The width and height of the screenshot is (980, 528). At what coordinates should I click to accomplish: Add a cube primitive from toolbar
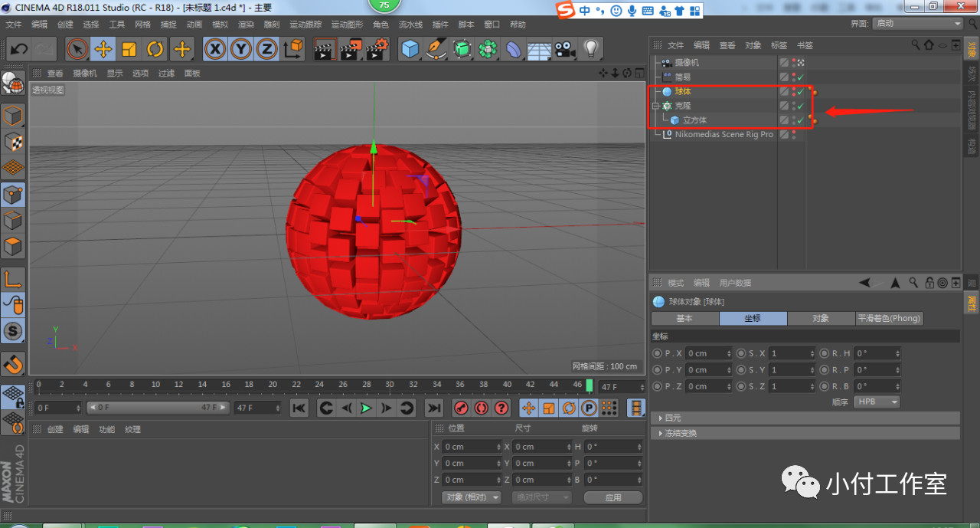tap(411, 50)
